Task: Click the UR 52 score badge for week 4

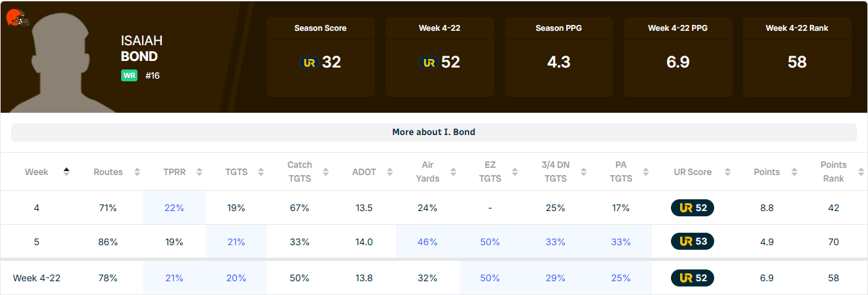Action: pos(693,208)
